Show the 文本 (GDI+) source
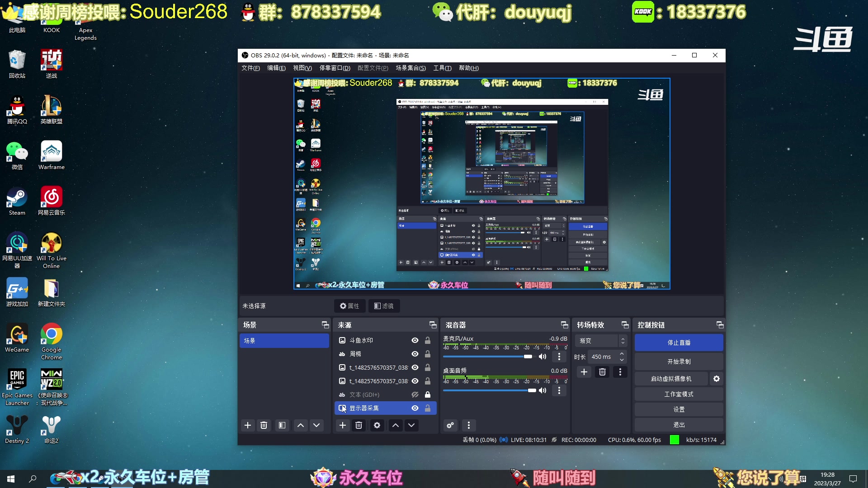The image size is (868, 488). pos(415,394)
